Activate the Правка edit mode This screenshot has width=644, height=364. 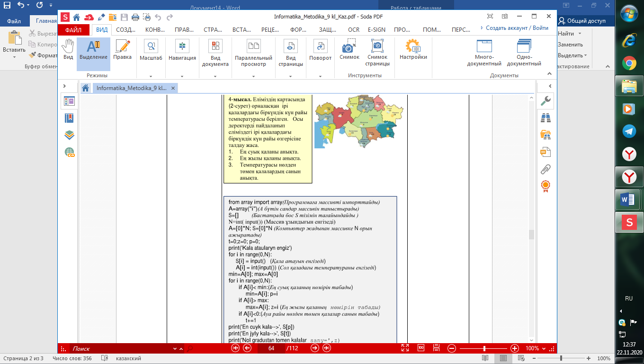point(122,50)
